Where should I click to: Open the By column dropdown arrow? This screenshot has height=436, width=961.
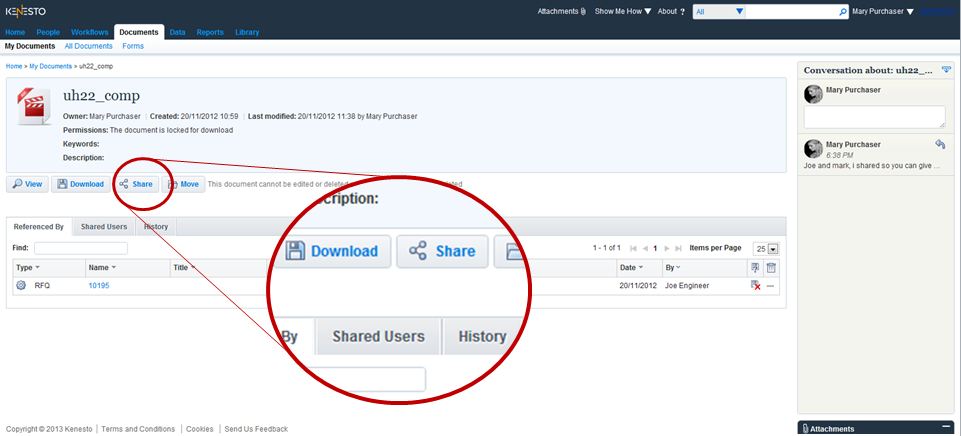point(678,268)
